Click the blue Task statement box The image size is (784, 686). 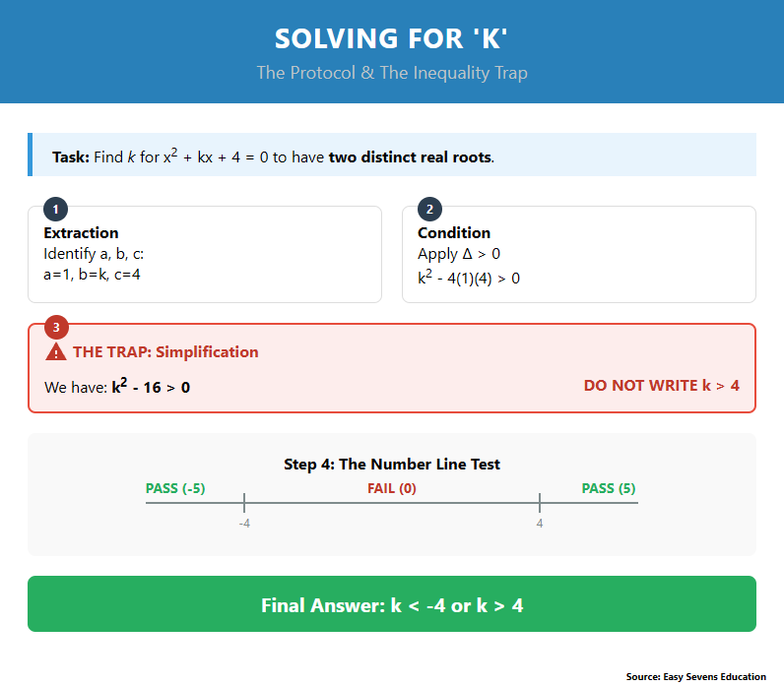click(x=392, y=156)
